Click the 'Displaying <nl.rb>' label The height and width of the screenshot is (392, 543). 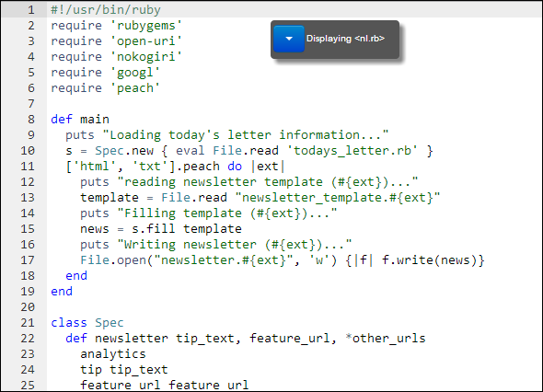point(345,39)
